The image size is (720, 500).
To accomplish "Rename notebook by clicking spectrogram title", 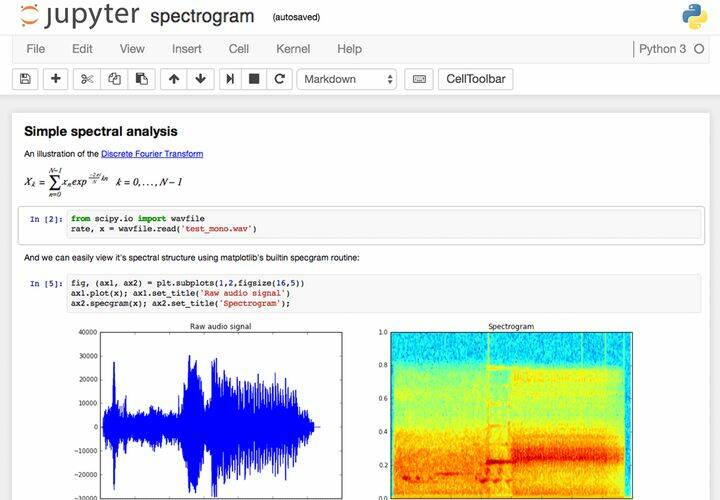I will 202,17.
